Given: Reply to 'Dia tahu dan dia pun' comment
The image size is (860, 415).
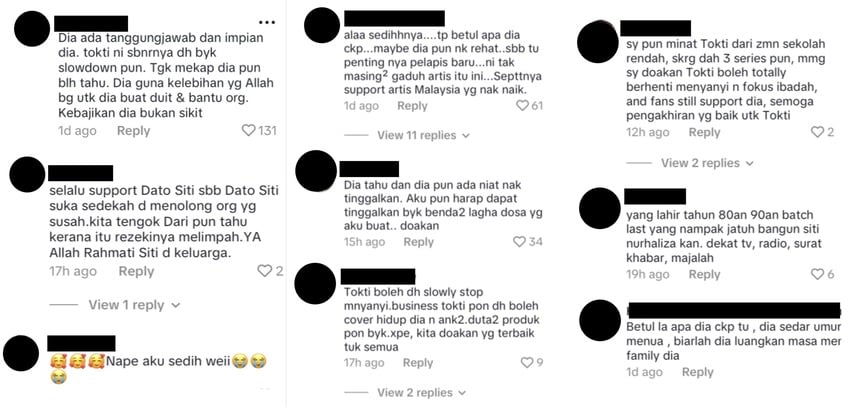Looking at the screenshot, I should (418, 242).
